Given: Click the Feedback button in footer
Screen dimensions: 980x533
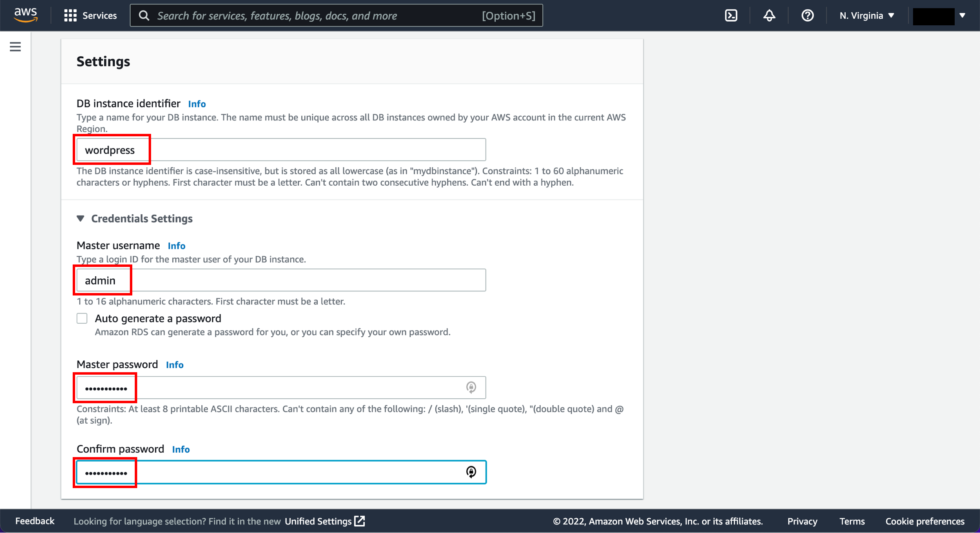Looking at the screenshot, I should point(35,521).
